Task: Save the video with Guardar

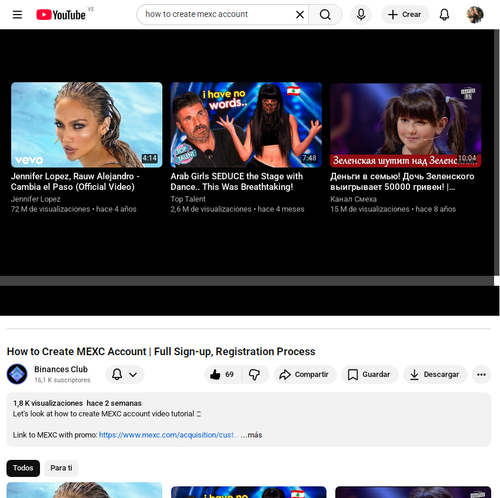Action: pyautogui.click(x=370, y=374)
